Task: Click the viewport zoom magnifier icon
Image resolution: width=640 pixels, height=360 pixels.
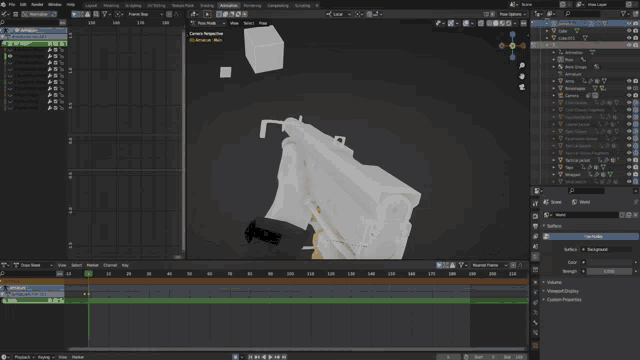Action: point(522,65)
